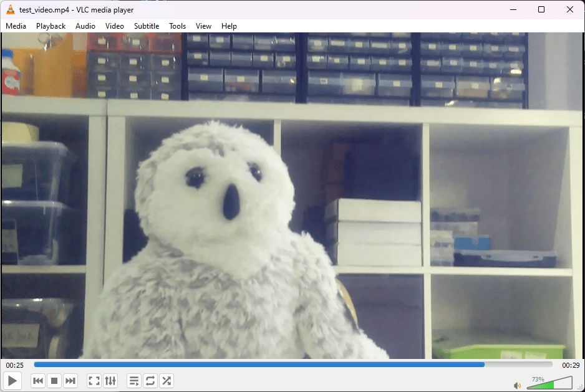Show extended settings and effects

[x=110, y=381]
